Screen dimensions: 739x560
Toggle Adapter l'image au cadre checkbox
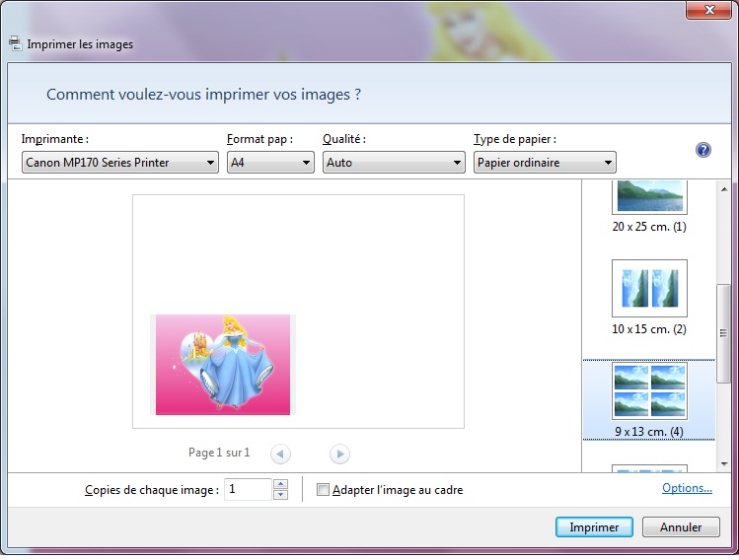tap(323, 490)
